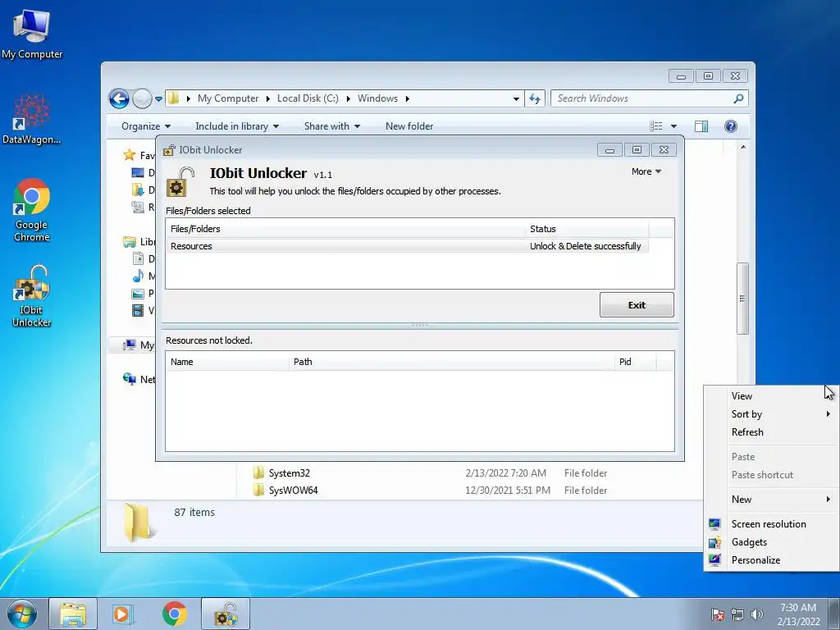Go forward in Explorer window

pos(142,98)
